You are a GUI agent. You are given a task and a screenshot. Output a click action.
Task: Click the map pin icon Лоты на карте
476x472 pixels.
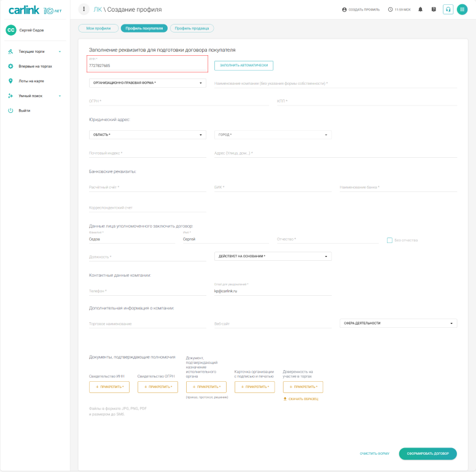(10, 81)
